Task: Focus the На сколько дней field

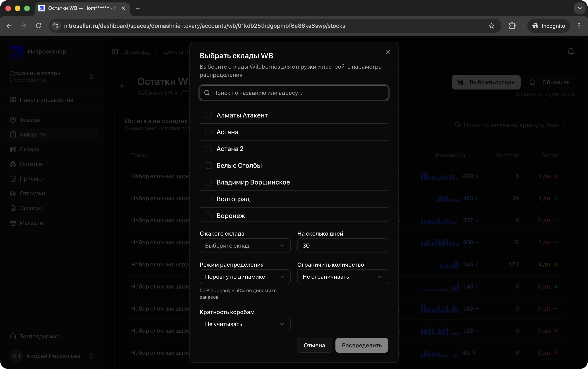Action: (342, 246)
